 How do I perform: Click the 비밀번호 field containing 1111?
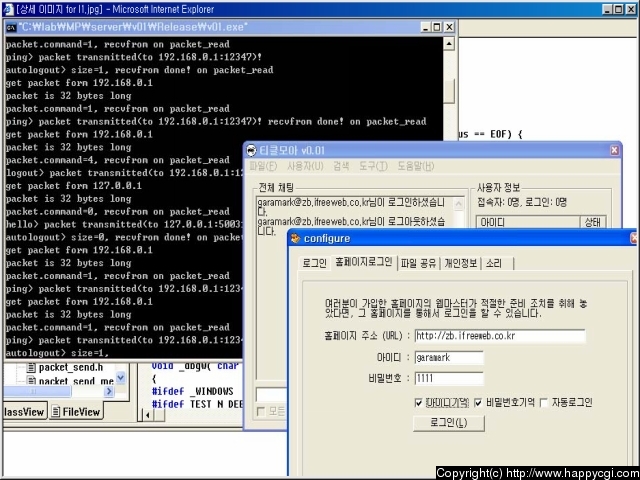pos(449,378)
